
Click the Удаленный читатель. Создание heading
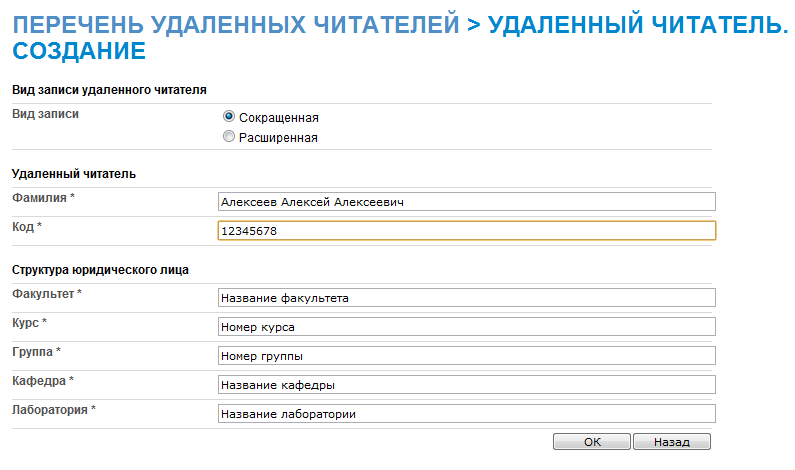400,38
